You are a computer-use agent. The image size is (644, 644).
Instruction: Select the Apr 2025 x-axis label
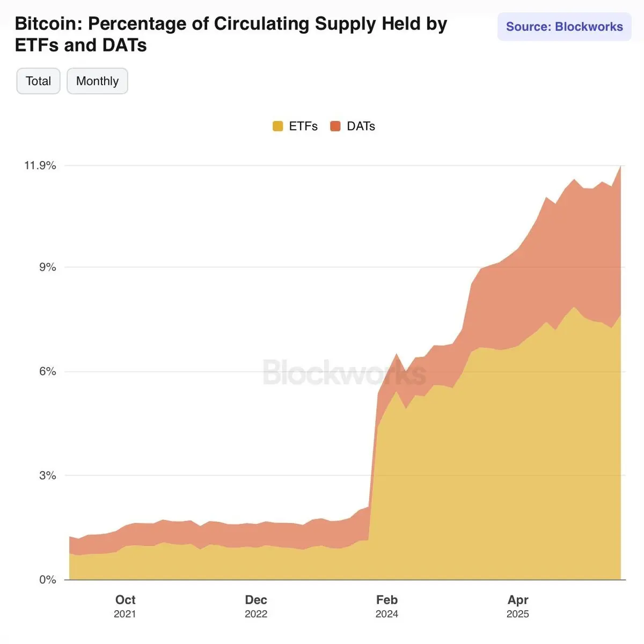click(518, 606)
